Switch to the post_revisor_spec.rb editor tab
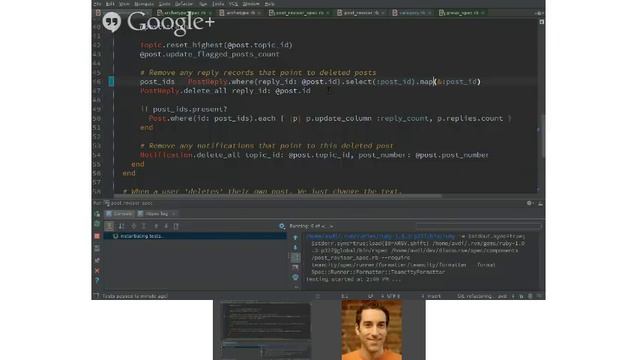Screen dimensions: 640x360 click(x=299, y=13)
